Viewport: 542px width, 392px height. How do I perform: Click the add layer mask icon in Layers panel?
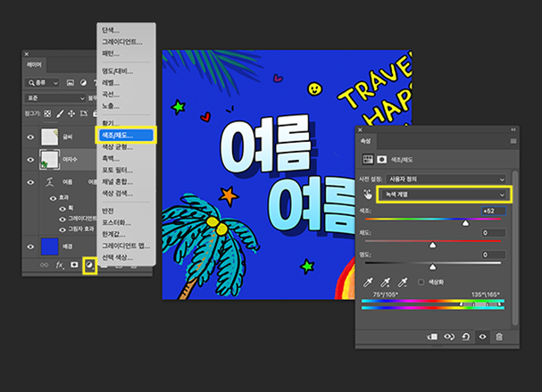[x=74, y=265]
